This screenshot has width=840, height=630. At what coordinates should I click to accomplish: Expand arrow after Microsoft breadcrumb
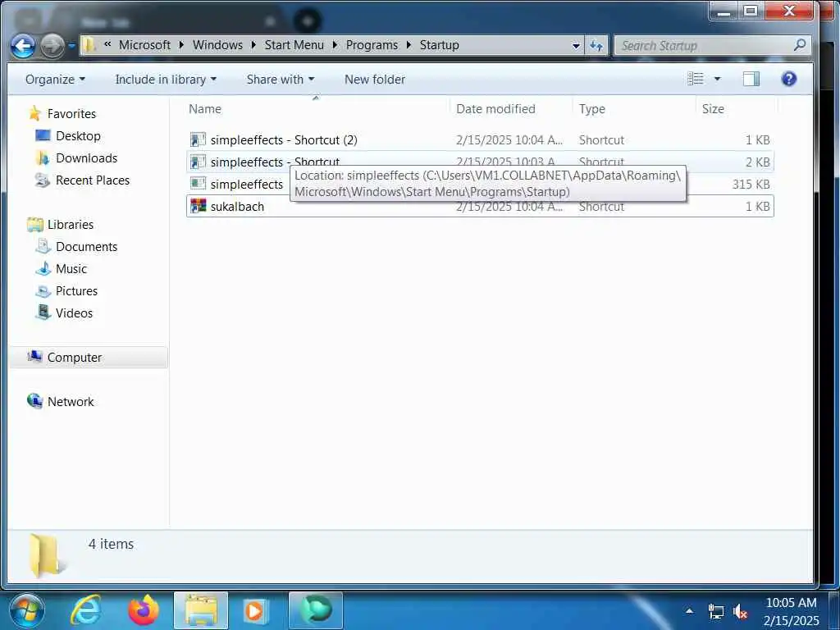[x=181, y=45]
